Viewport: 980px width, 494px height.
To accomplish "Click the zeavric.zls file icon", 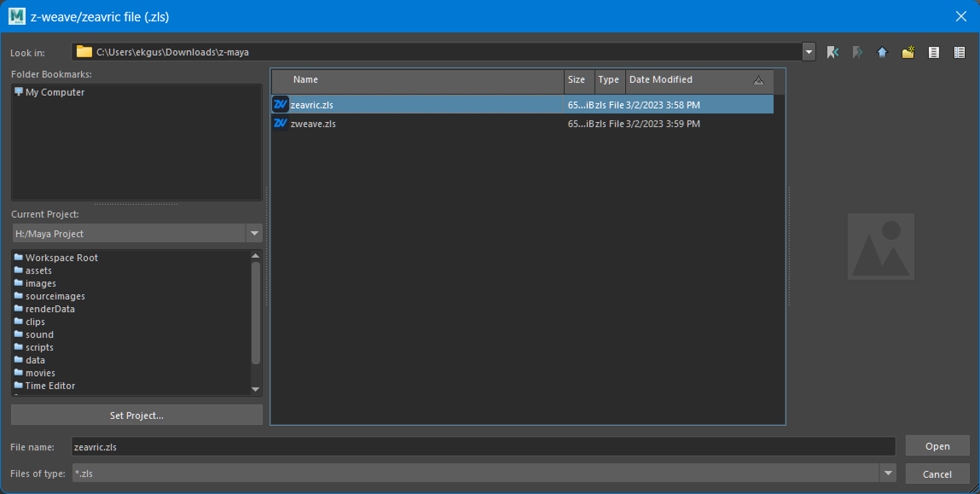I will [280, 104].
